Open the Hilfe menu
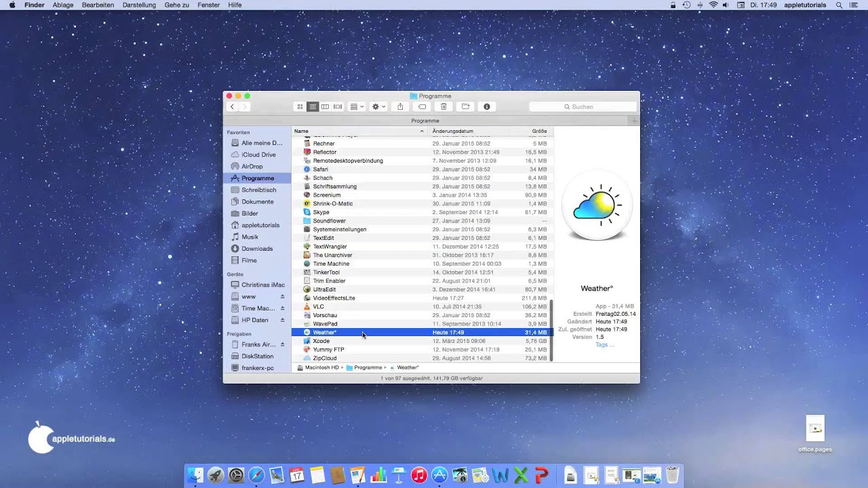Viewport: 868px width, 488px height. coord(235,5)
